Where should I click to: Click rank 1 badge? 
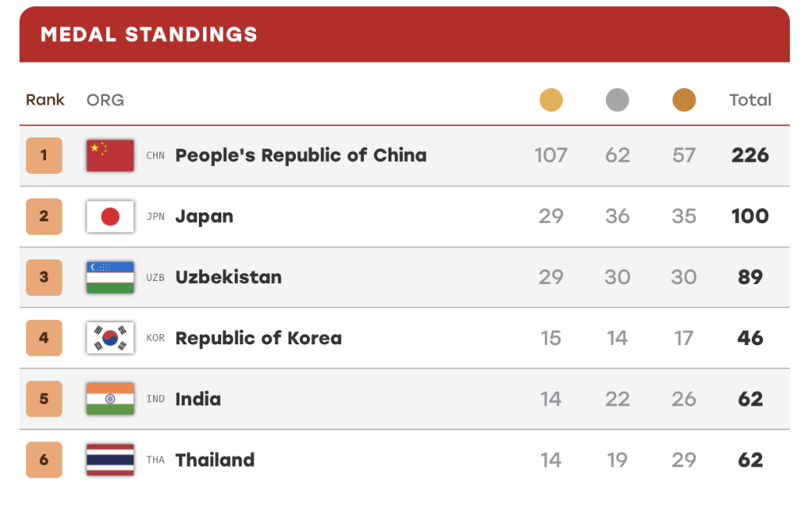44,156
